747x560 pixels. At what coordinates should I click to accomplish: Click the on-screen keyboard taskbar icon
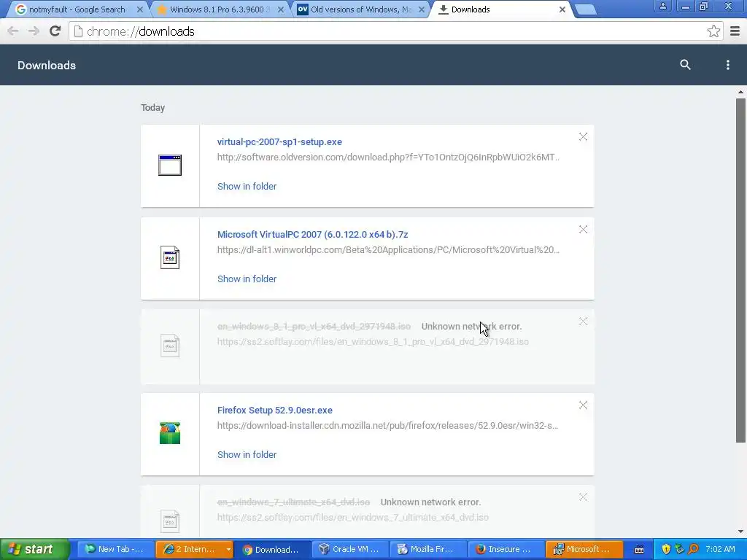[639, 550]
